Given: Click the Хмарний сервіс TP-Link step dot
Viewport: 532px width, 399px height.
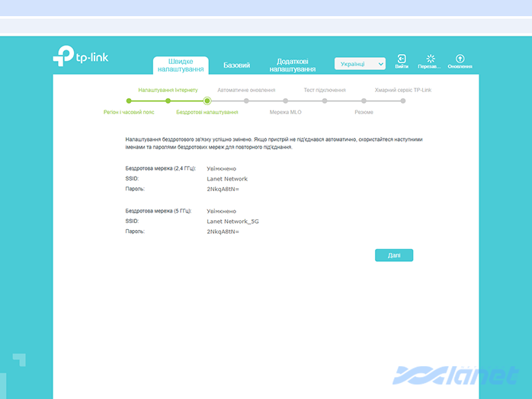Looking at the screenshot, I should [403, 101].
